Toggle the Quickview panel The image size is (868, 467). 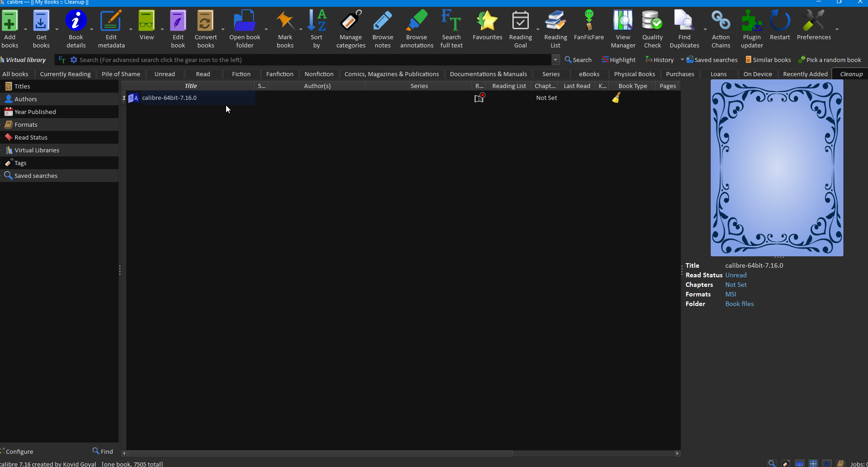click(x=827, y=463)
